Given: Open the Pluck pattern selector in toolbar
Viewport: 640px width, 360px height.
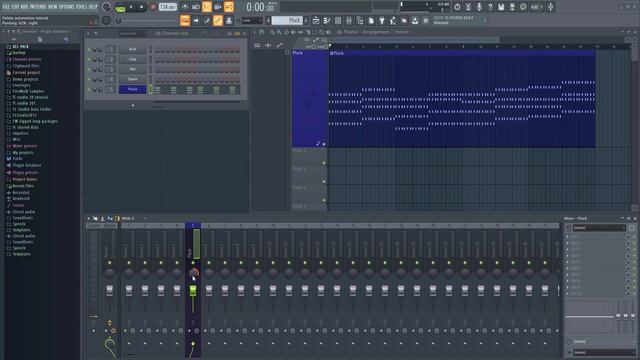Looking at the screenshot, I should [287, 20].
